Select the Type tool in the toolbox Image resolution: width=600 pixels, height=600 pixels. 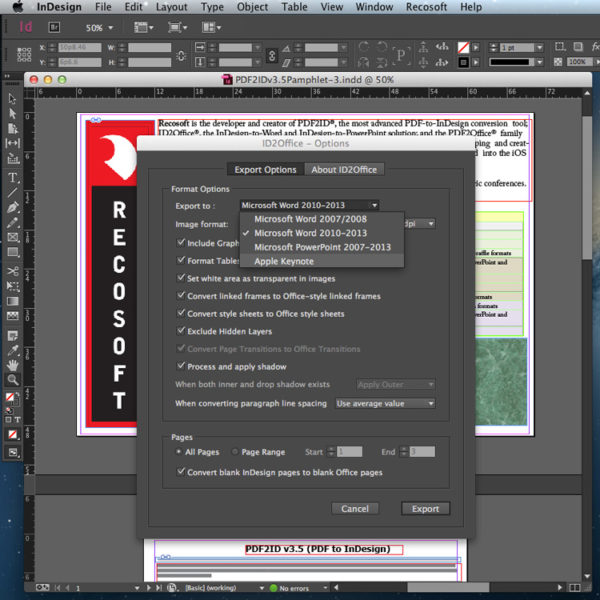point(13,176)
